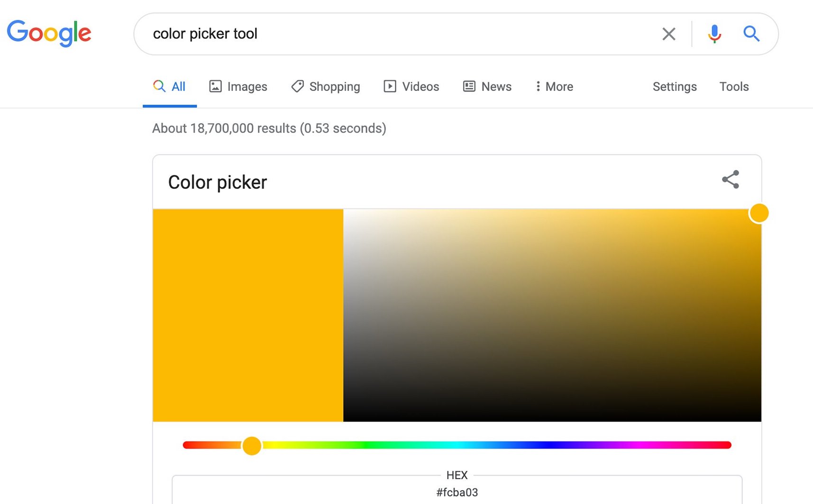Image resolution: width=813 pixels, height=504 pixels.
Task: Move the hue slider knob
Action: 252,445
